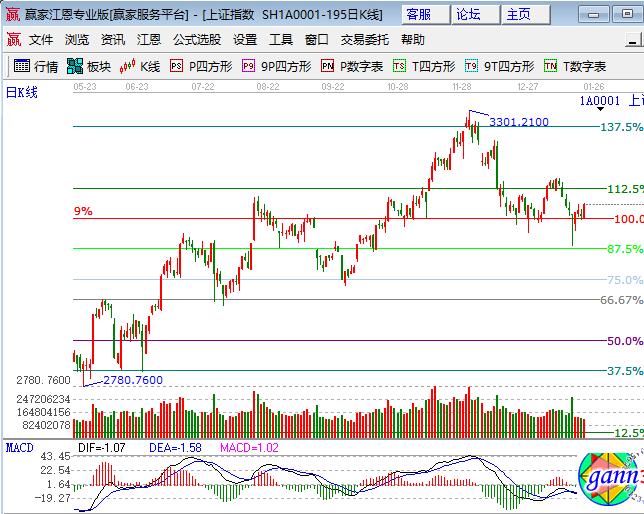Click the 主页 homepage button
Screen dimensions: 644x514
click(x=519, y=14)
